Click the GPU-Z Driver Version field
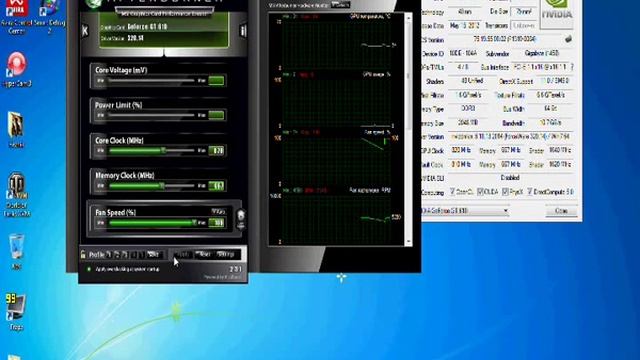Image resolution: width=640 pixels, height=360 pixels. (510, 136)
